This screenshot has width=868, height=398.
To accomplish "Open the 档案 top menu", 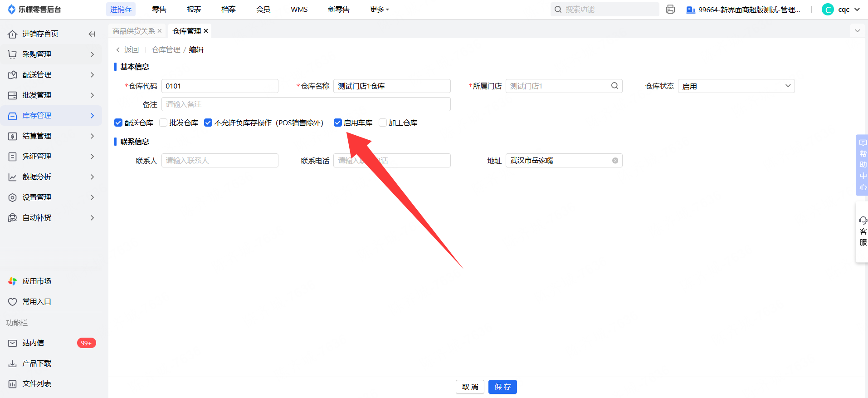I will click(x=229, y=9).
